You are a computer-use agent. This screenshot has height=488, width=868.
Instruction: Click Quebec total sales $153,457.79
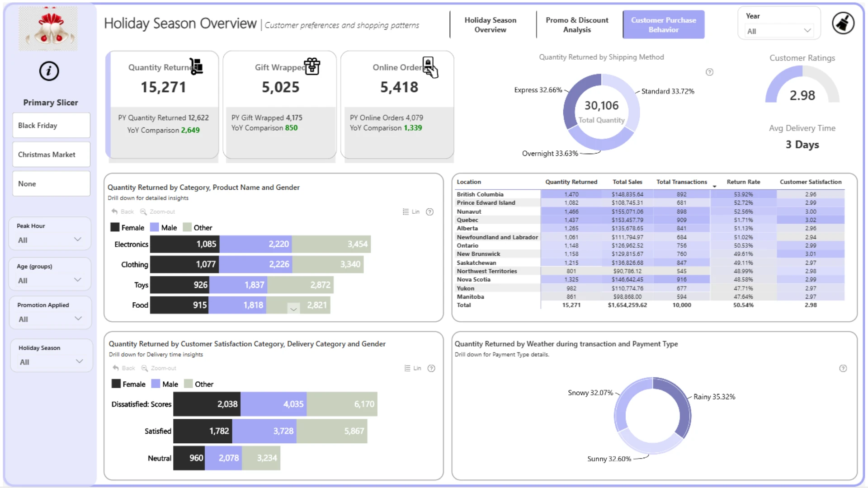click(627, 220)
